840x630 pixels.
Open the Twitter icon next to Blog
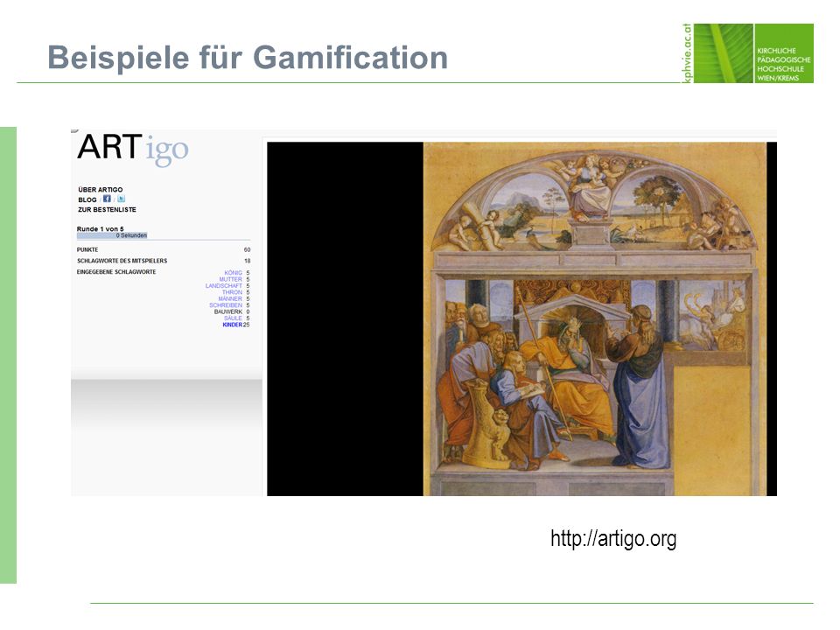pyautogui.click(x=121, y=199)
